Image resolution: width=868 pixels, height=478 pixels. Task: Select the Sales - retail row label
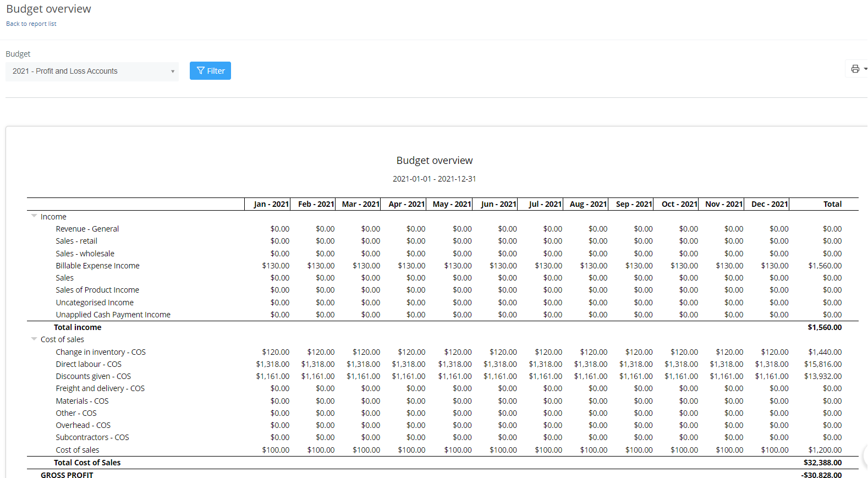(x=76, y=241)
